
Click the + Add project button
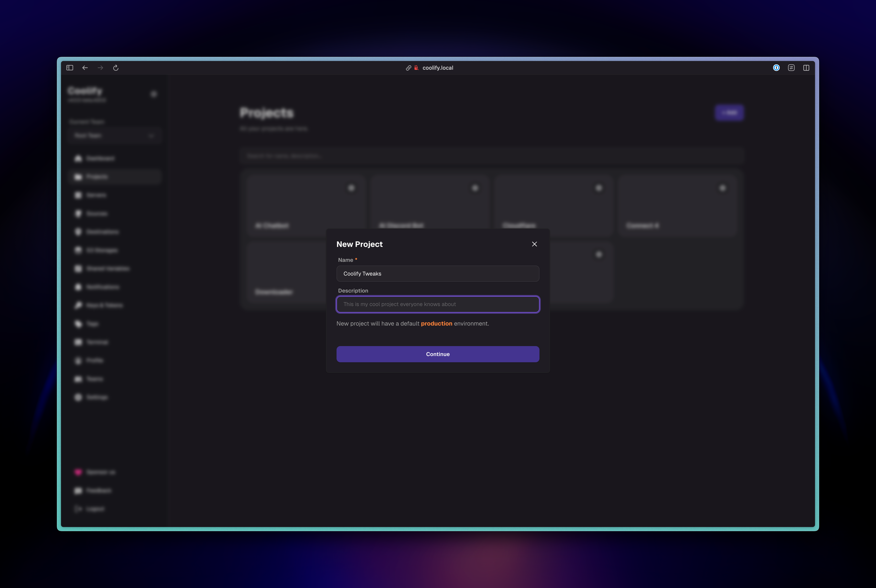point(729,112)
